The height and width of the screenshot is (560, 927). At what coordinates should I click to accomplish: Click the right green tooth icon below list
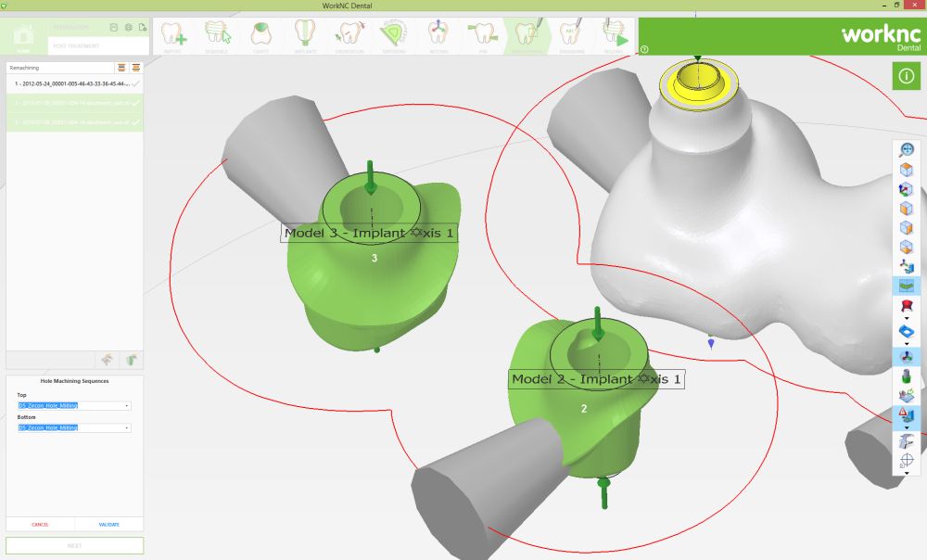(x=132, y=360)
